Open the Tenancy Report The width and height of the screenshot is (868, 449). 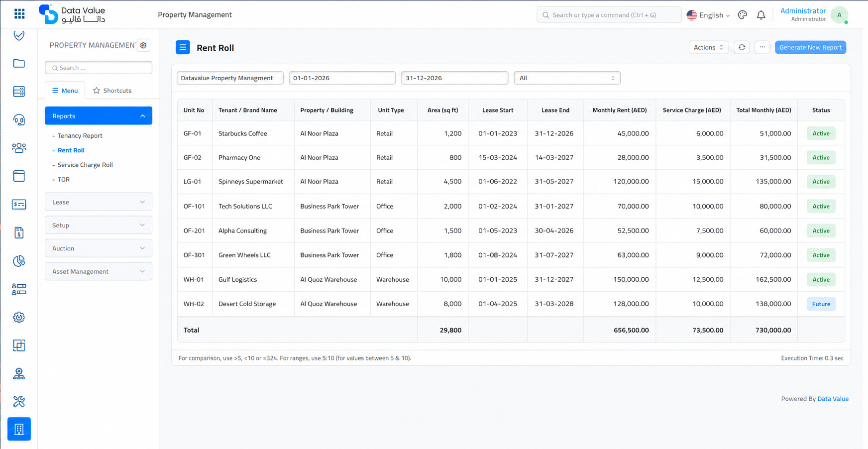(x=80, y=135)
